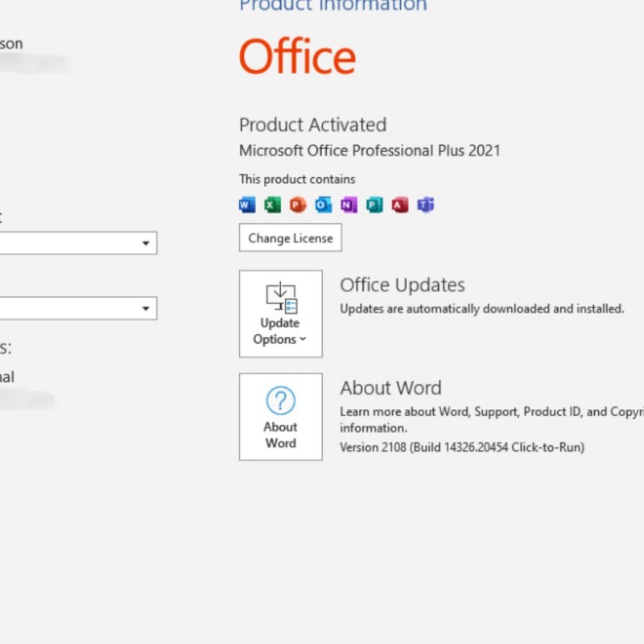The image size is (644, 644).
Task: Click the Publisher app icon
Action: point(374,204)
